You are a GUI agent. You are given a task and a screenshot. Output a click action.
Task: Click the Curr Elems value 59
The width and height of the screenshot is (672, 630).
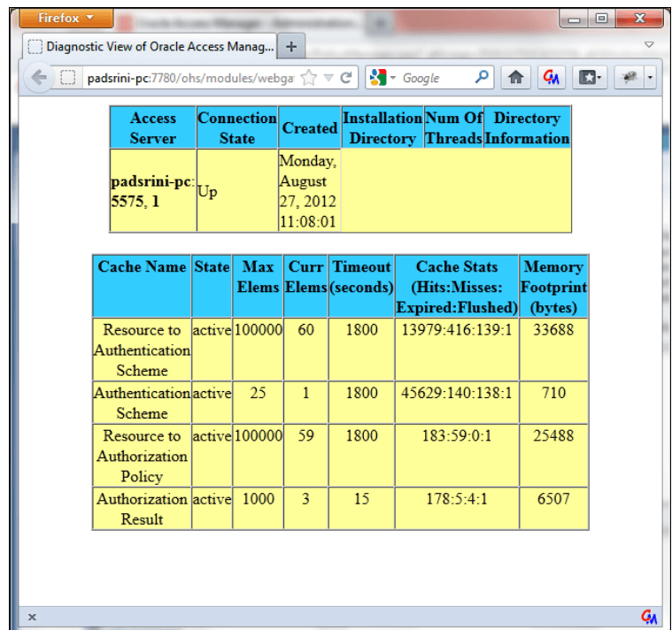pos(305,435)
